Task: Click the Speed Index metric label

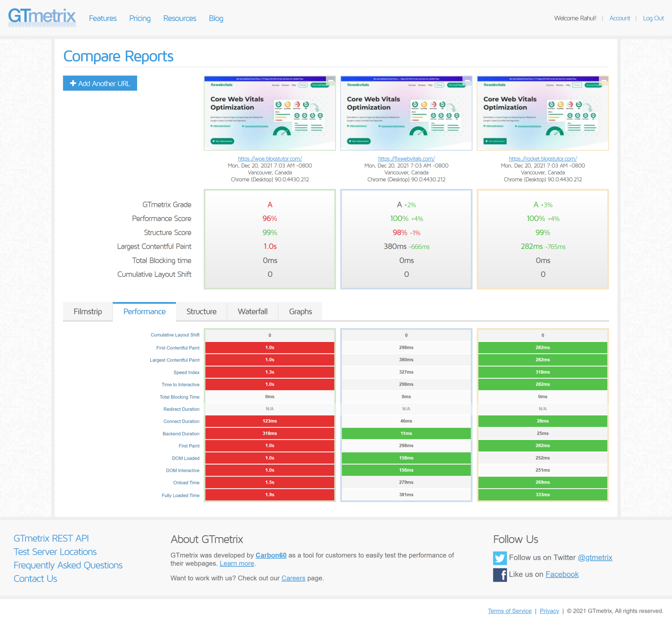Action: point(186,373)
